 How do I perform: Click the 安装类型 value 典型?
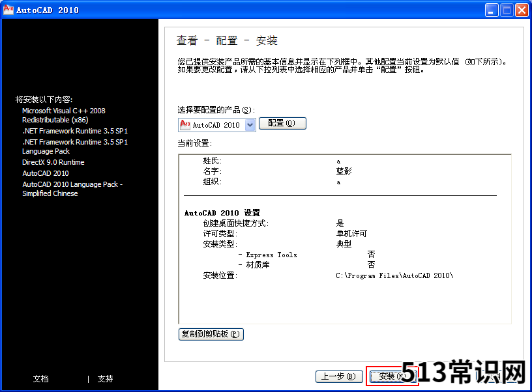[x=344, y=244]
